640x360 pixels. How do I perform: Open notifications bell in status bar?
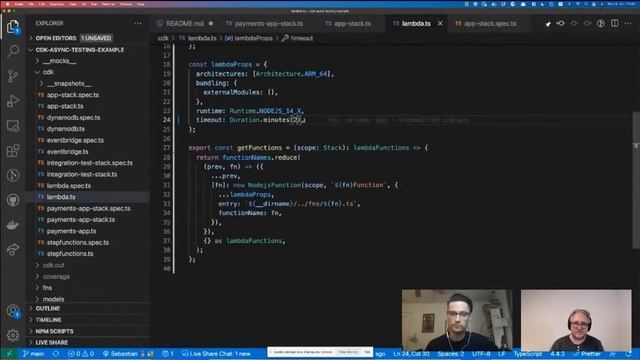pyautogui.click(x=628, y=354)
